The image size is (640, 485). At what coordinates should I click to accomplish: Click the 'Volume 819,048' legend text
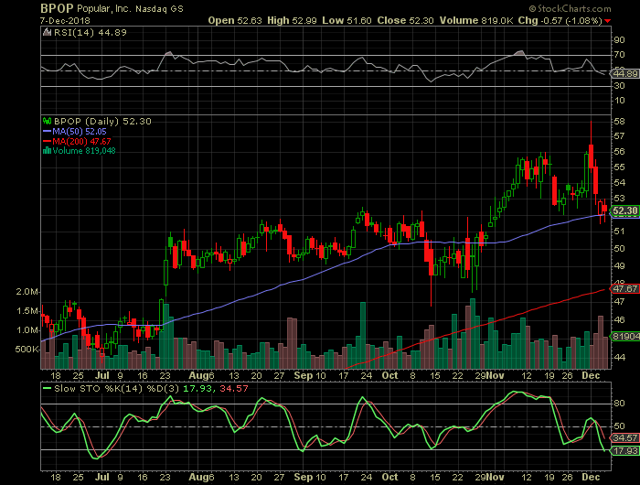84,151
